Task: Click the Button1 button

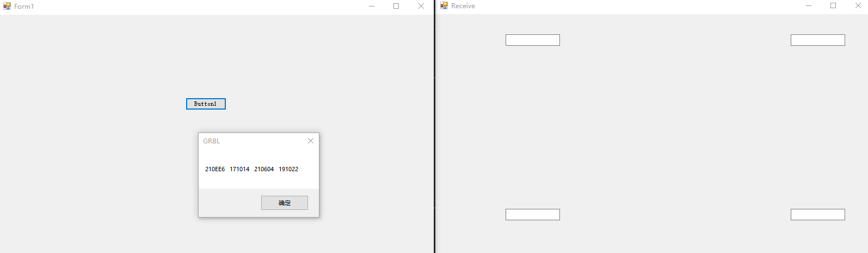Action: [x=206, y=104]
